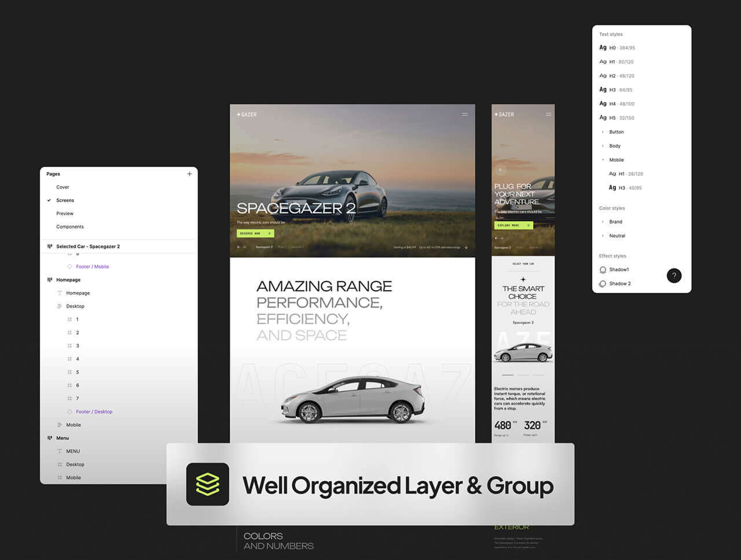
Task: Click the add page plus icon
Action: pyautogui.click(x=189, y=174)
